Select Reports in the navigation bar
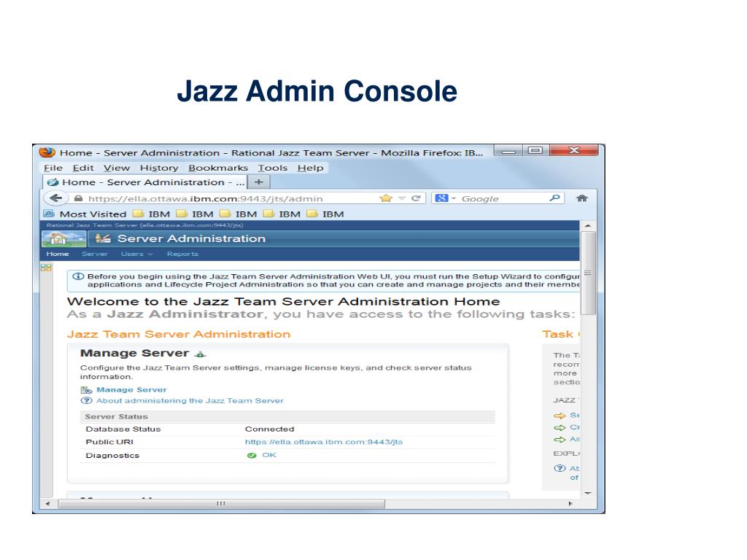This screenshot has width=747, height=560. tap(182, 254)
